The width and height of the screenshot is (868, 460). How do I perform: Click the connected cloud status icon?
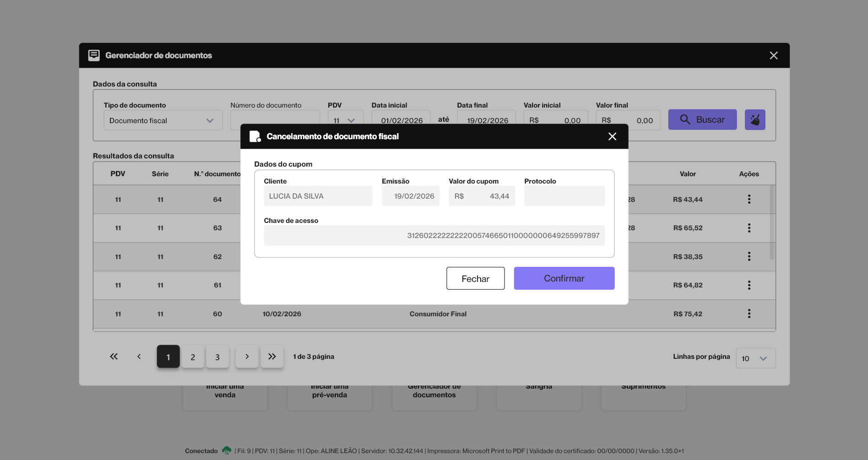(226, 451)
